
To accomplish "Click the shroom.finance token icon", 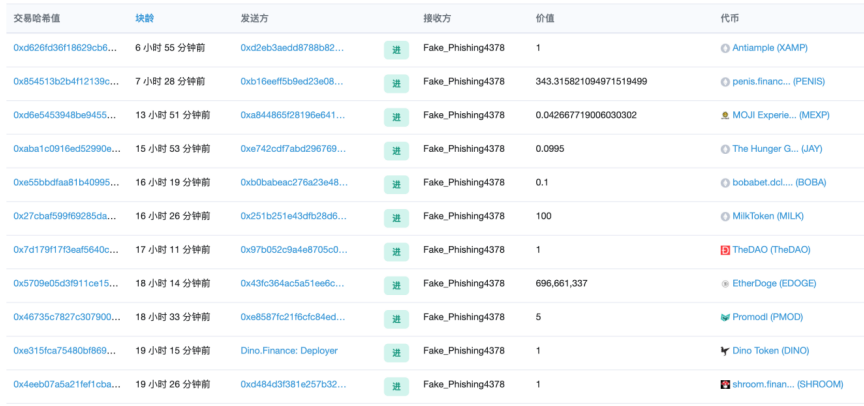I will coord(725,384).
